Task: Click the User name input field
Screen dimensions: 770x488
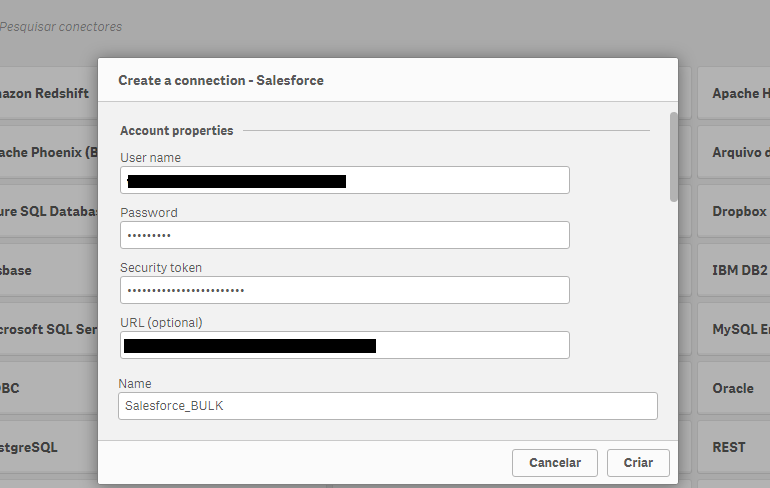Action: tap(344, 180)
